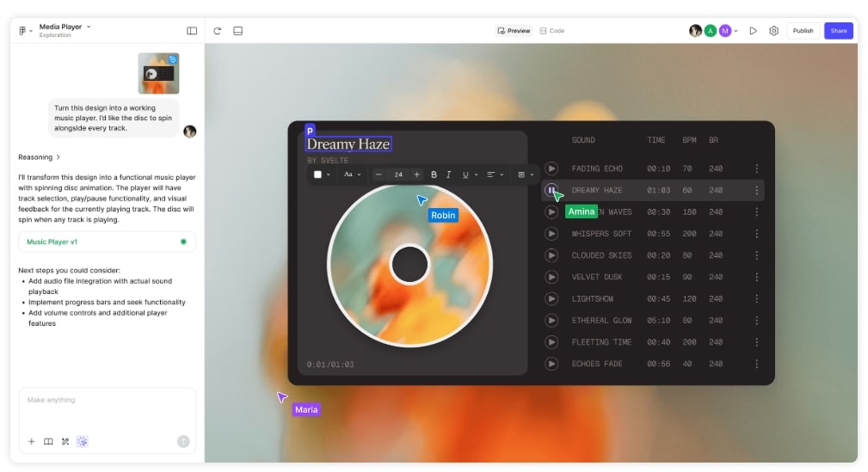Toggle italic formatting in text toolbar
Screen dimensions: 868x472
[x=449, y=175]
